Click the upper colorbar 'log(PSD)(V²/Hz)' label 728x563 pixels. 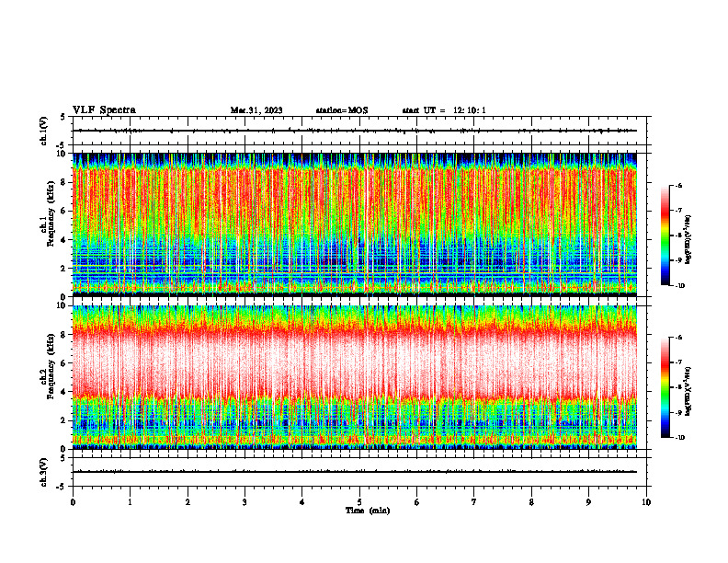point(688,240)
